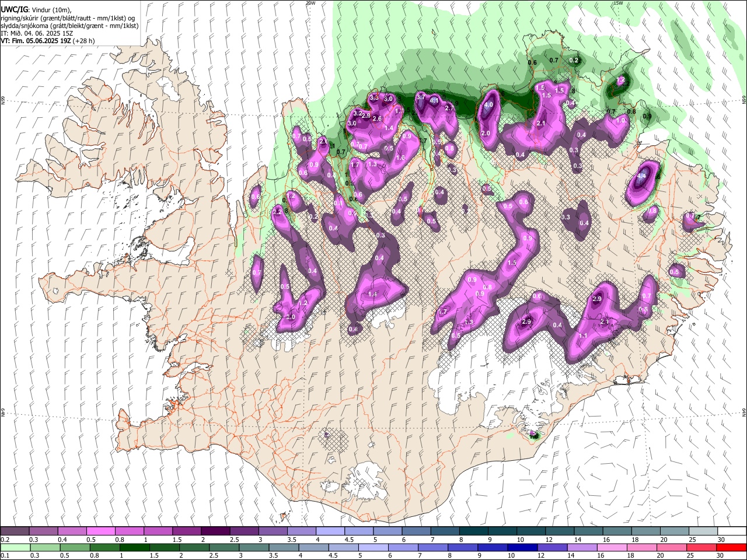Click the 2.2 precipitation value on the map
This screenshot has width=747, height=560.
pos(277,213)
